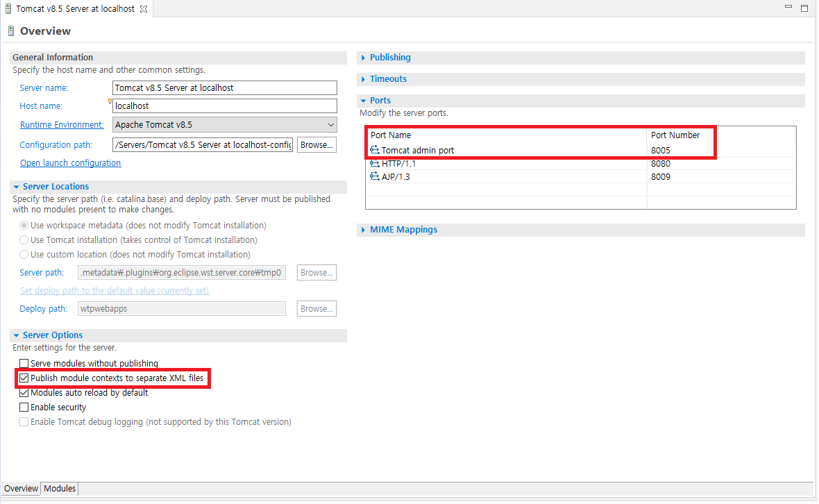Select the HTTP/1.1 port name text
The width and height of the screenshot is (819, 504).
point(398,163)
